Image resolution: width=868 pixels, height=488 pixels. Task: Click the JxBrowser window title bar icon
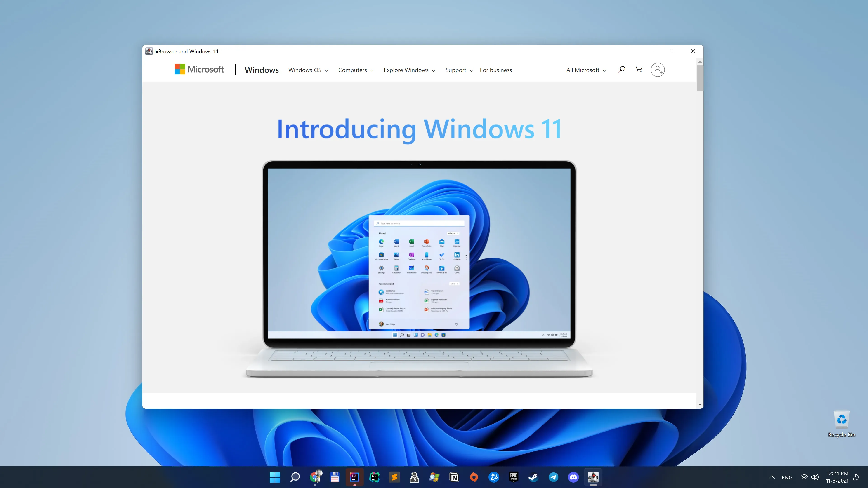[x=149, y=51]
